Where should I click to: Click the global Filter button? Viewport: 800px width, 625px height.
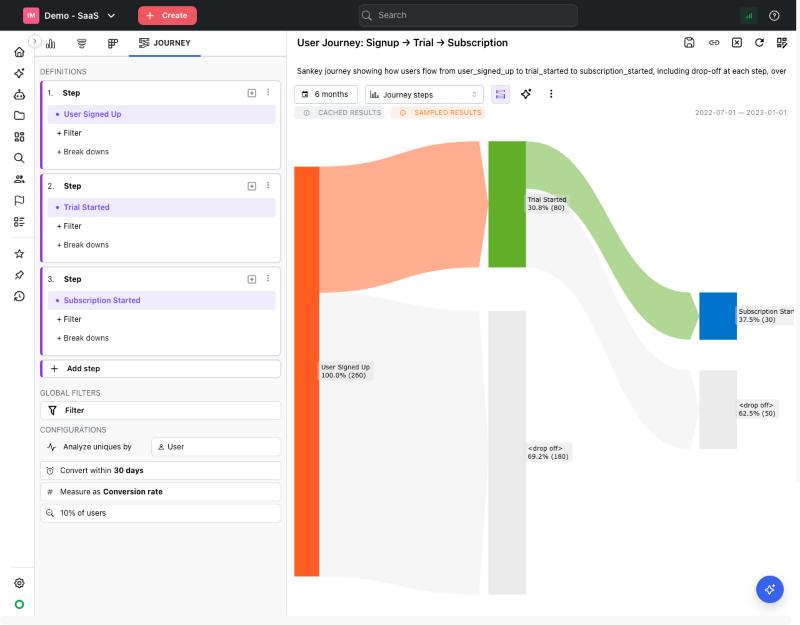(160, 411)
